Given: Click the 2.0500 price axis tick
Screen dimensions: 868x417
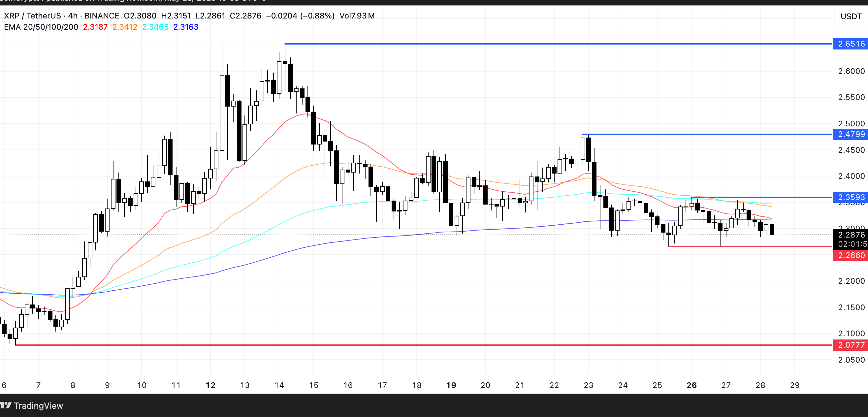Looking at the screenshot, I should [x=852, y=360].
